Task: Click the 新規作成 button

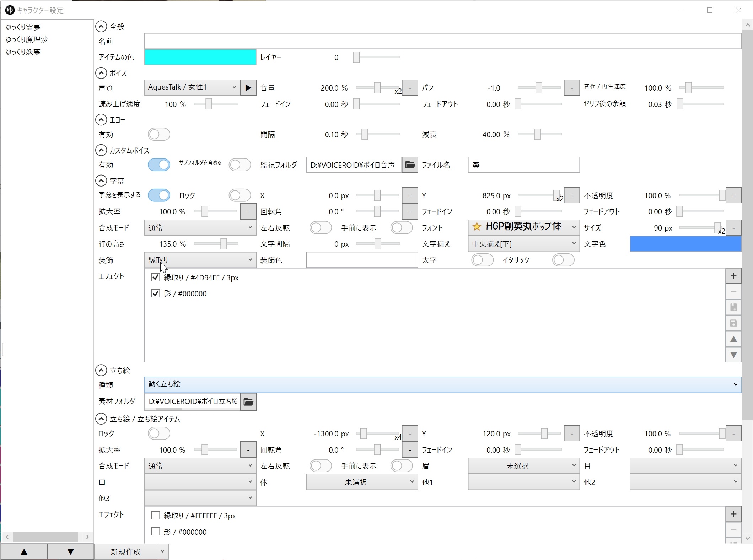Action: pyautogui.click(x=126, y=552)
